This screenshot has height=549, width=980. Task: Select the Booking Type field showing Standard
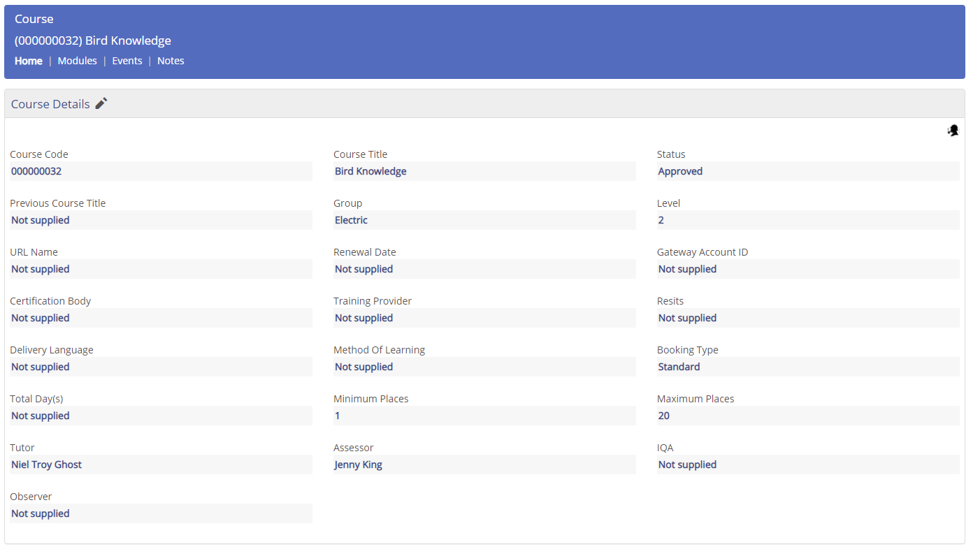(808, 367)
